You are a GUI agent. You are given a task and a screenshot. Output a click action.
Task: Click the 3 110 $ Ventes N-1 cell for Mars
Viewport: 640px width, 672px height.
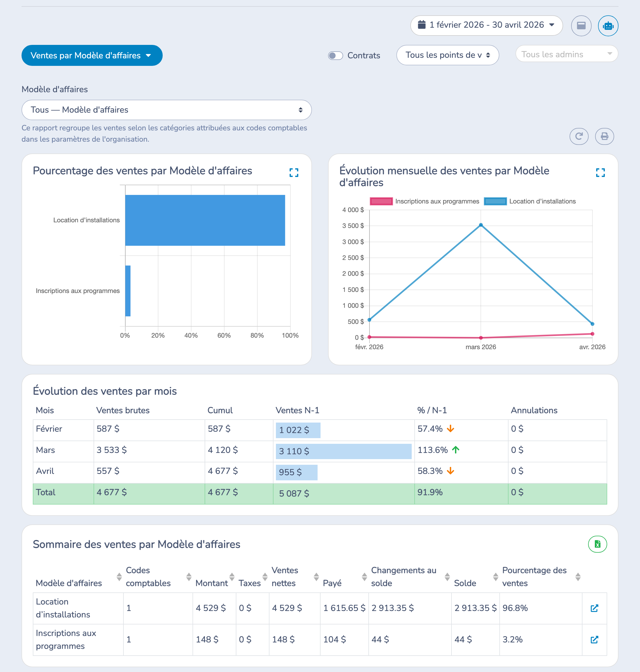344,451
